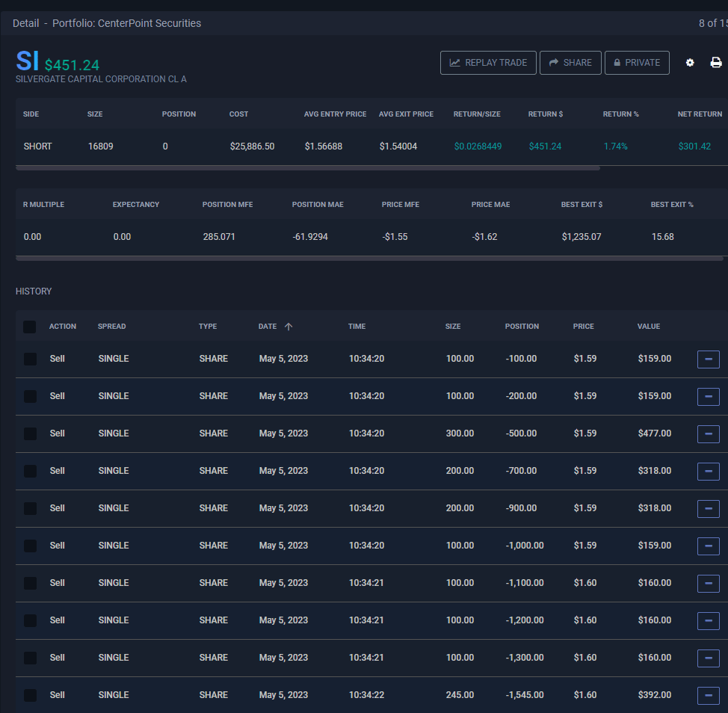Click horizontal scrollbar under trade summary table
Viewport: 728px width, 713px height.
(307, 168)
